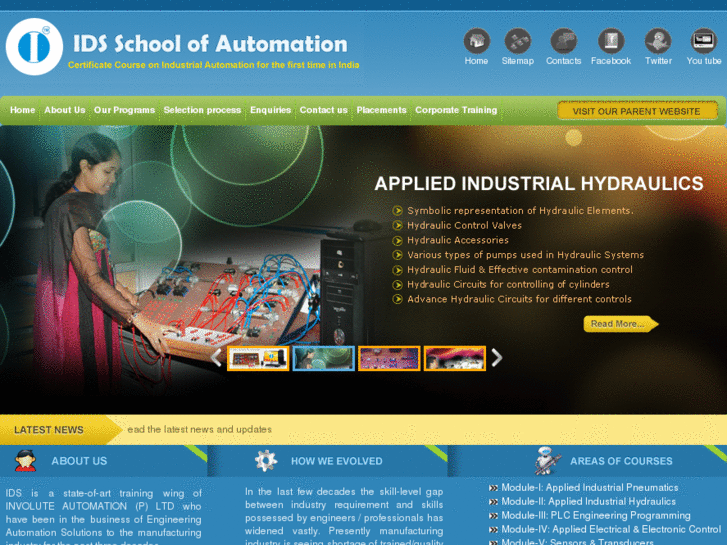Click the Sitemap text label
Viewport: 727px width, 545px height.
coord(517,61)
